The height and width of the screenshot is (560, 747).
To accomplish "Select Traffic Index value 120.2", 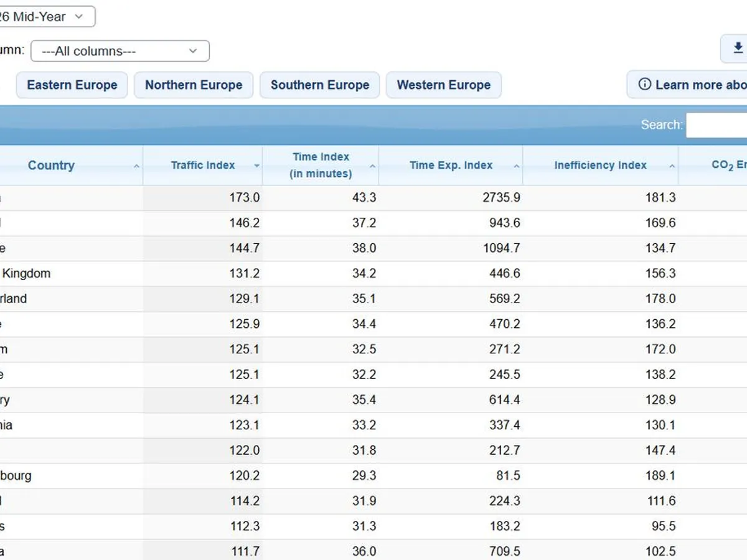I will pos(244,476).
